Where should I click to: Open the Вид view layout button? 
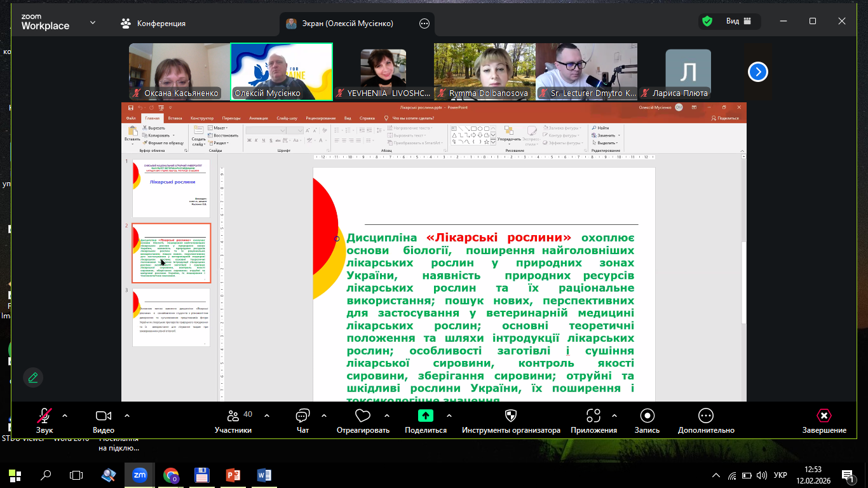tap(739, 21)
